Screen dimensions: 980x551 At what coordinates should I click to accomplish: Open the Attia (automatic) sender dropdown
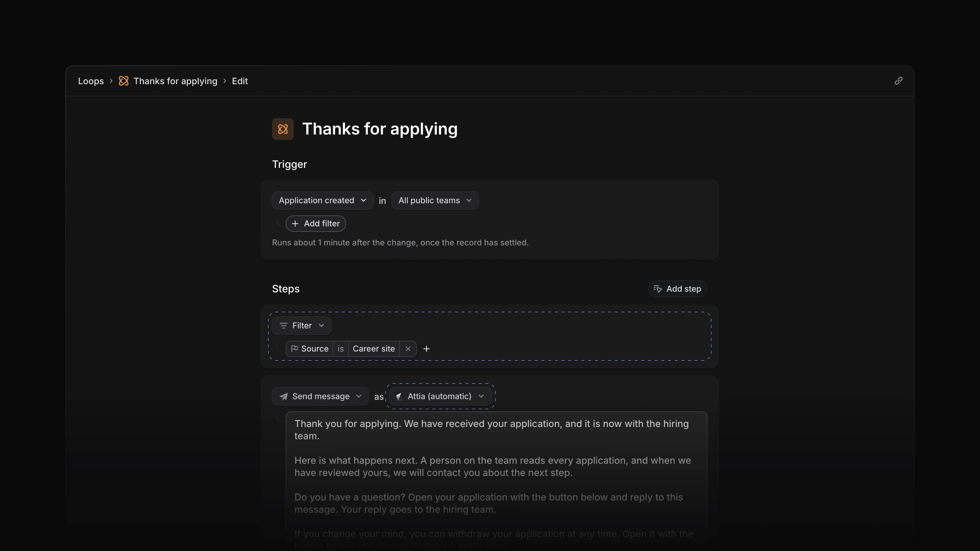click(x=440, y=396)
